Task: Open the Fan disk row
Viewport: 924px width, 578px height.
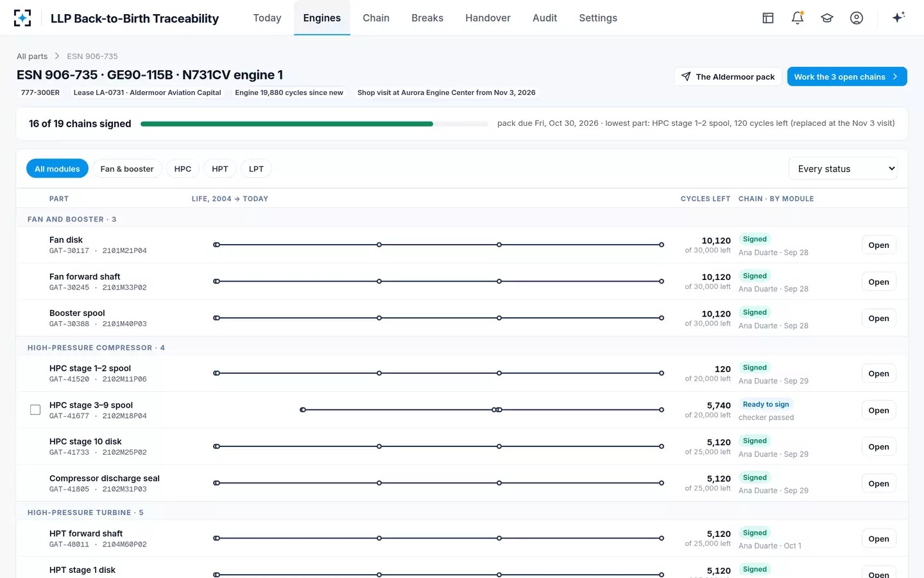Action: pyautogui.click(x=878, y=245)
